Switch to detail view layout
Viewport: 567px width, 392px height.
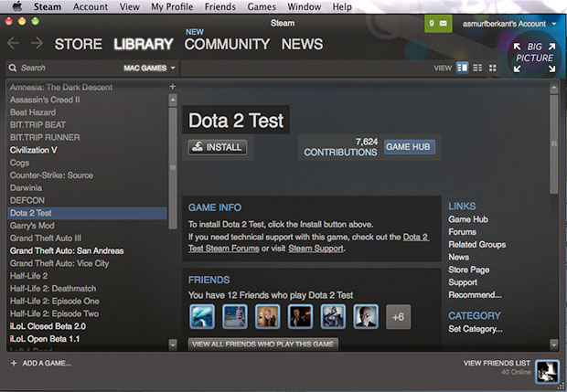coord(462,68)
